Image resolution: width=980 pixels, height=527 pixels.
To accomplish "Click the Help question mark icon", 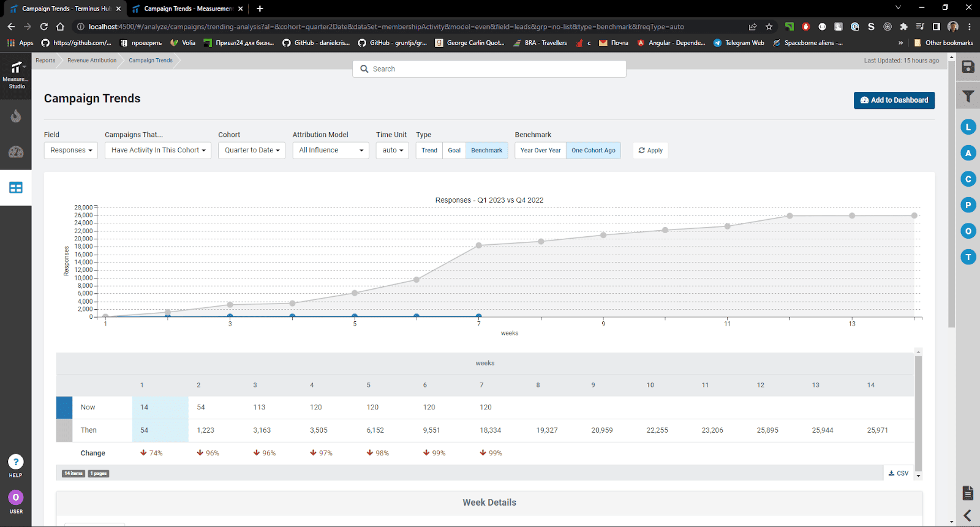I will point(16,462).
